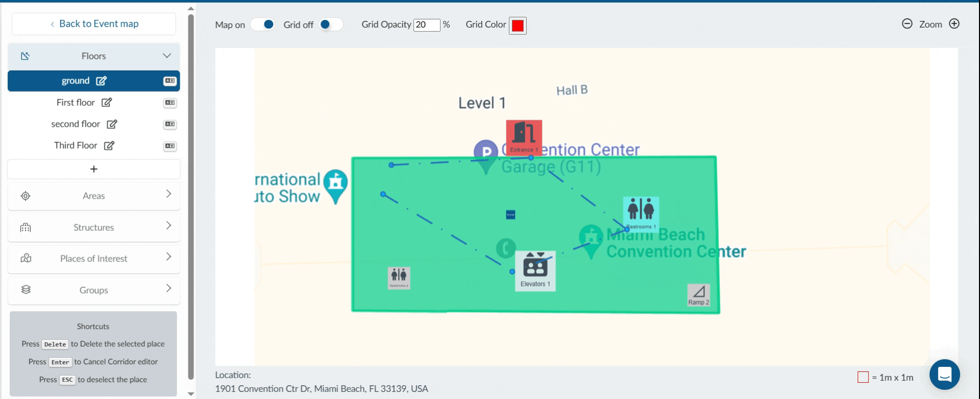Viewport: 980px width, 399px height.
Task: Zoom out using the minus icon
Action: tap(907, 24)
